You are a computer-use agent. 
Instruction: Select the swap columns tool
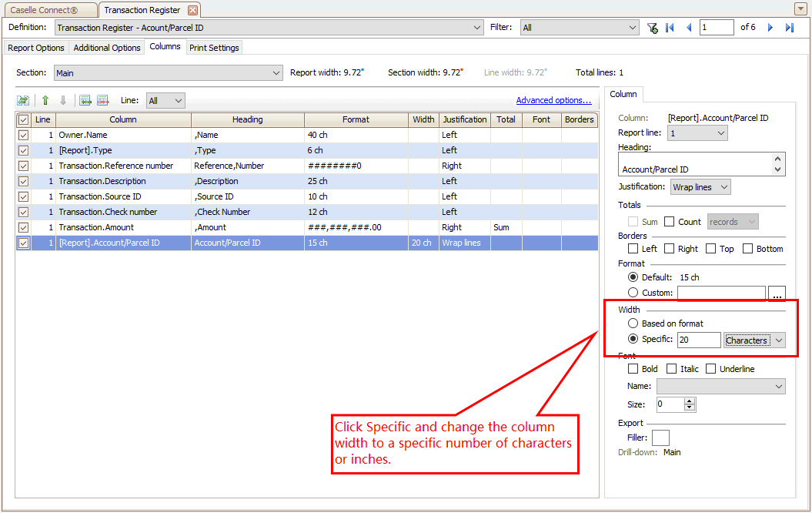pos(23,100)
